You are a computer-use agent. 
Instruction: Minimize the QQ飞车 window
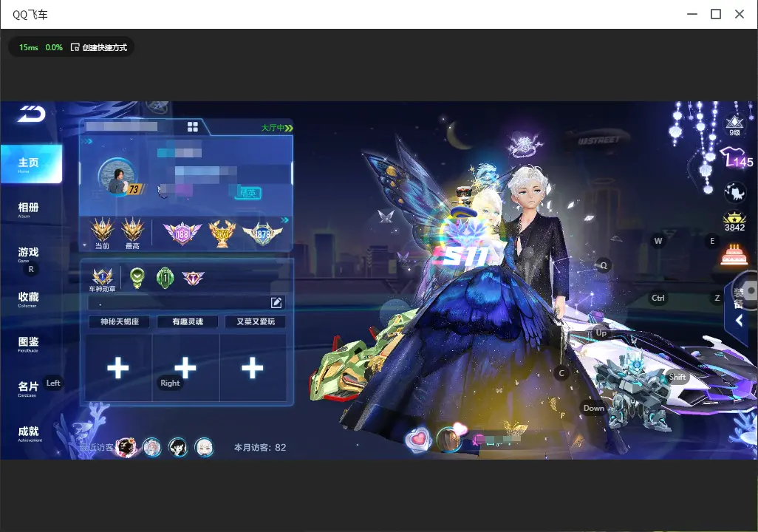tap(692, 15)
